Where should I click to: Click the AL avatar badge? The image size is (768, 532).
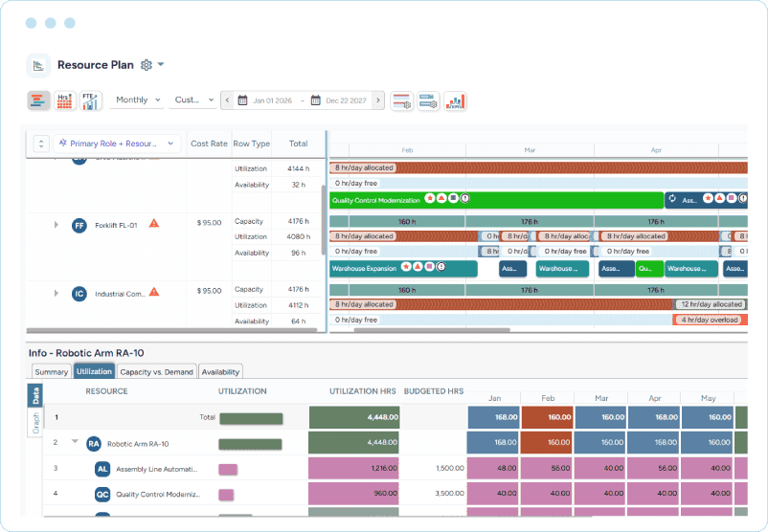[102, 469]
